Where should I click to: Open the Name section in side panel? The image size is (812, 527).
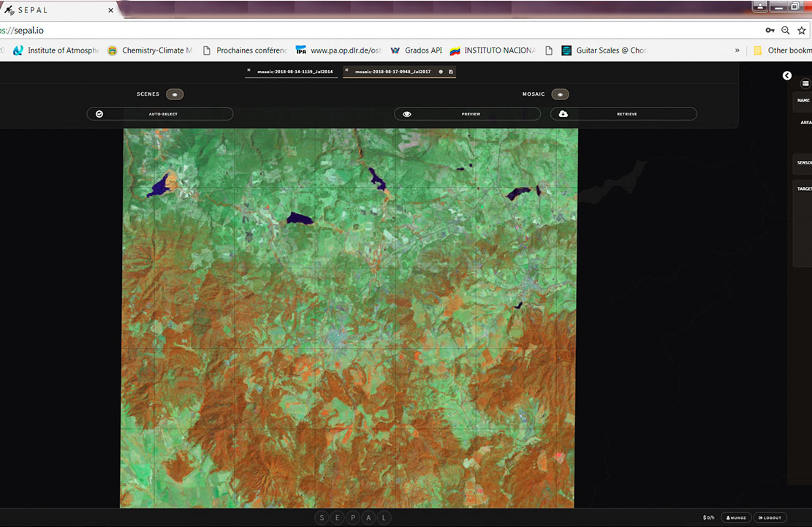[x=803, y=100]
